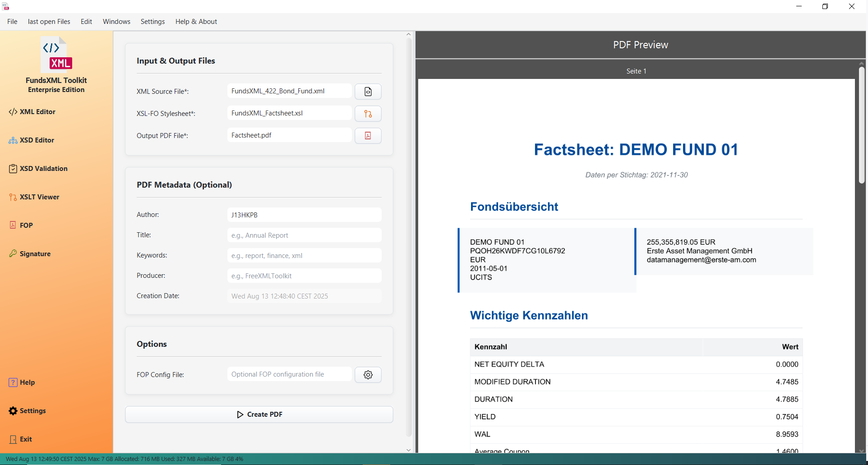This screenshot has height=465, width=868.
Task: Click the Creation Date field
Action: tap(305, 296)
